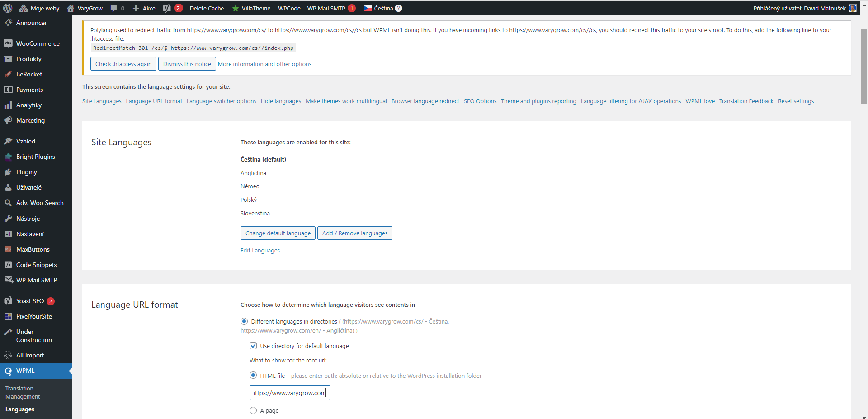Viewport: 868px width, 419px height.
Task: Click the WPML sidebar icon
Action: pyautogui.click(x=8, y=371)
